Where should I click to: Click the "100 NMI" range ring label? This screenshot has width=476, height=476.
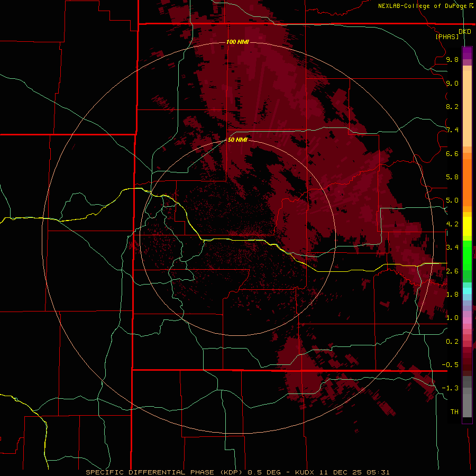(237, 42)
